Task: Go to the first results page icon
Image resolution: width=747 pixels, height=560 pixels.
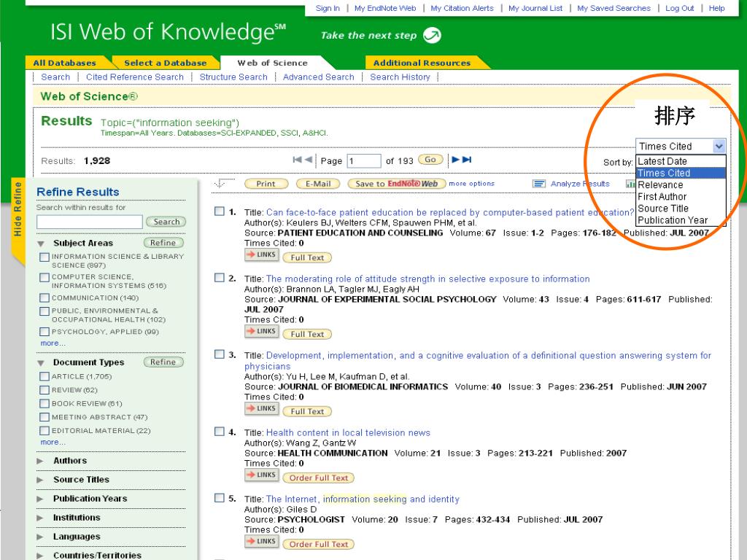Action: 298,160
